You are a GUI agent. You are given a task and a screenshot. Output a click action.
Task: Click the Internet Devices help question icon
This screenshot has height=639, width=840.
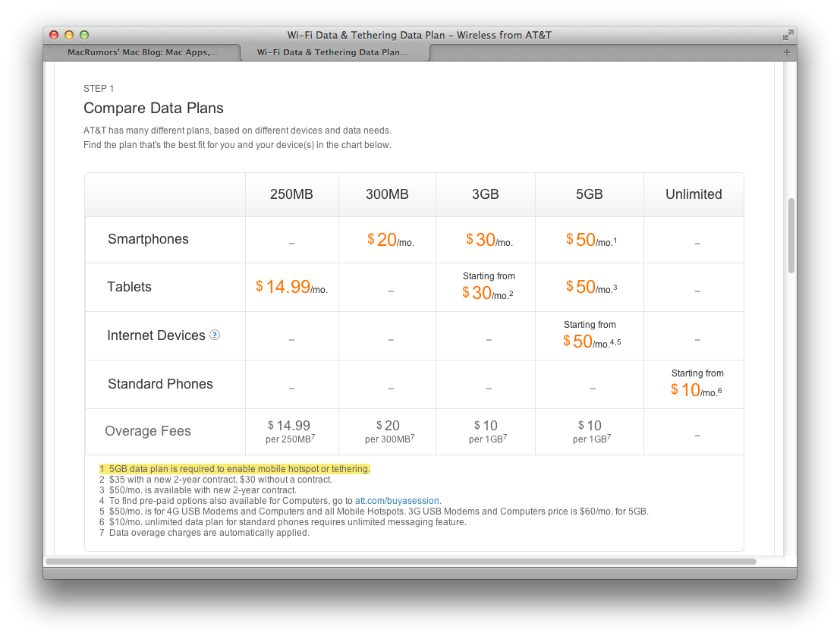[214, 335]
